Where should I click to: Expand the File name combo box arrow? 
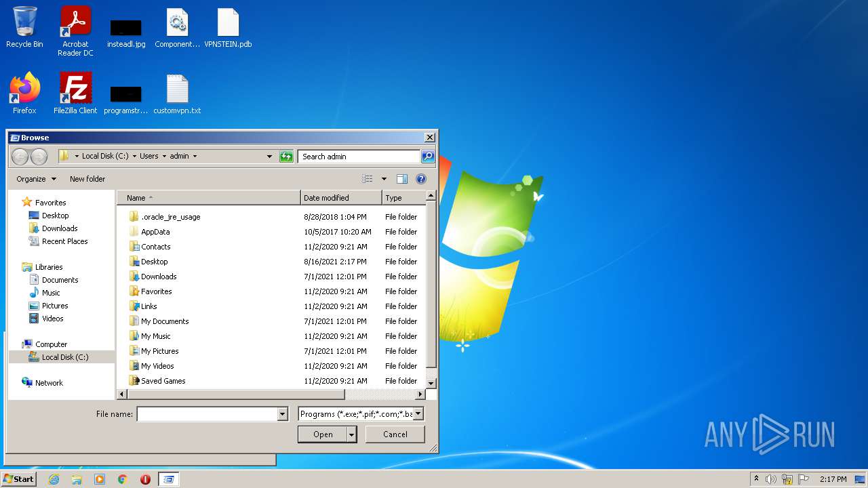click(x=283, y=414)
